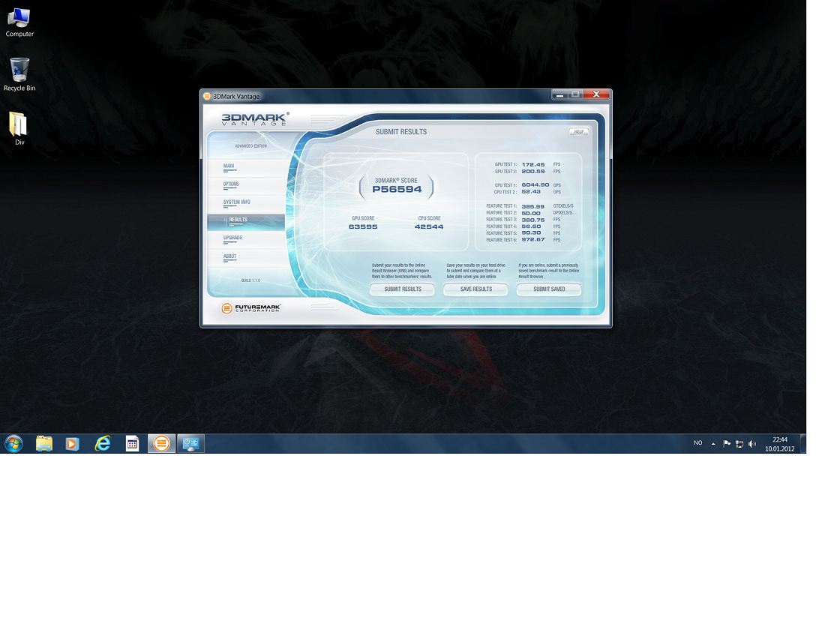The image size is (840, 630).
Task: Click the SUBMIT SAVED button
Action: [x=549, y=289]
